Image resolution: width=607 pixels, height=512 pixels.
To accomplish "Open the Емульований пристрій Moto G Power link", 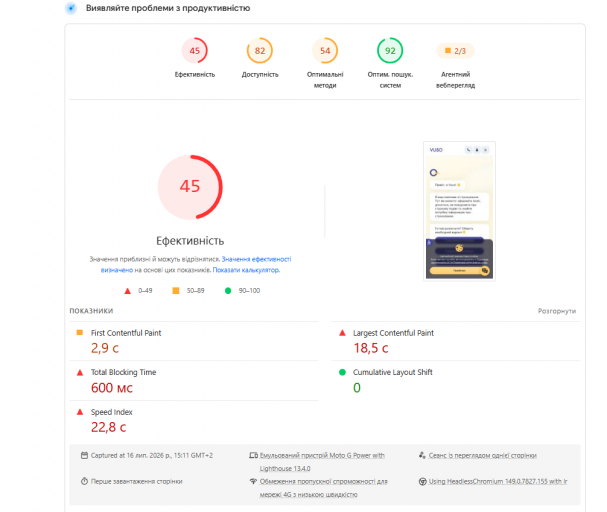I will point(322,462).
